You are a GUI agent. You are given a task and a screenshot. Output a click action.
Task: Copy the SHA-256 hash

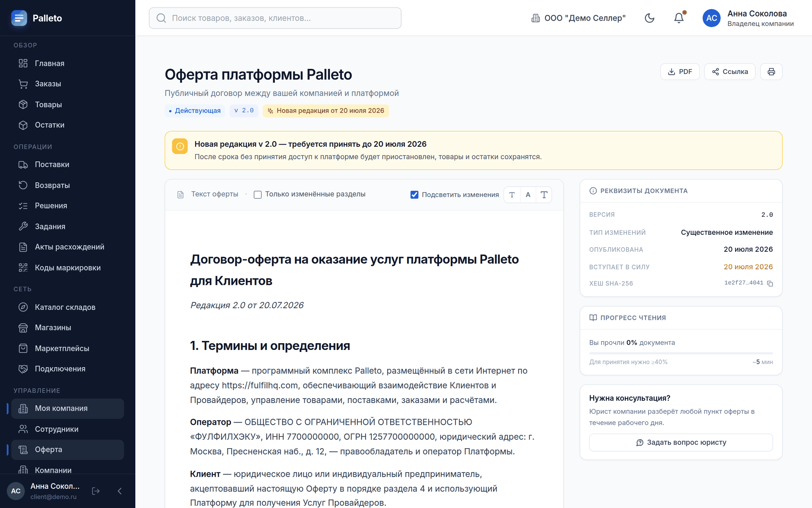click(770, 283)
